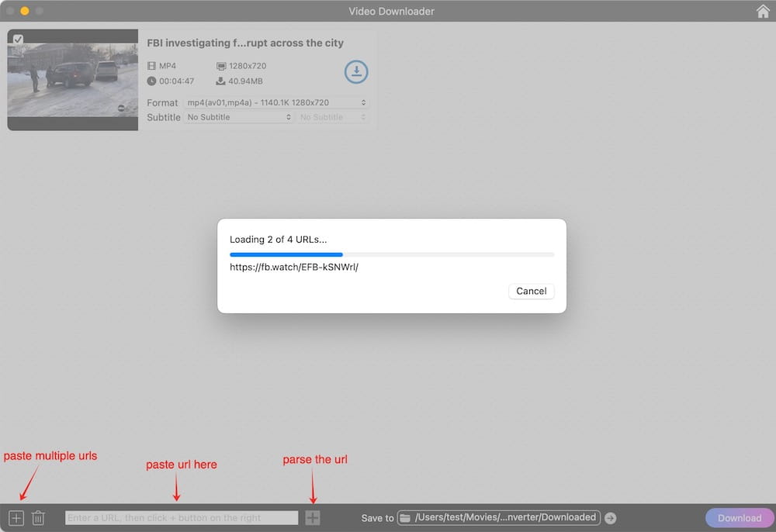Click the 1280x720 resolution value

248,66
